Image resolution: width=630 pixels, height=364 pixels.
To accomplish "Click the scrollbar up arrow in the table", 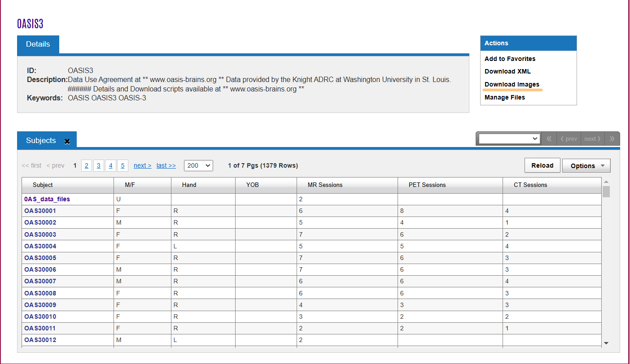I will (x=606, y=182).
